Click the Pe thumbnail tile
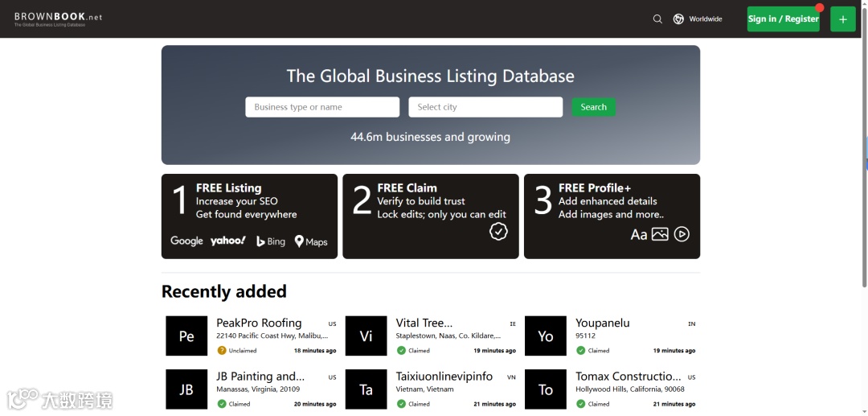The height and width of the screenshot is (416, 868). tap(186, 336)
